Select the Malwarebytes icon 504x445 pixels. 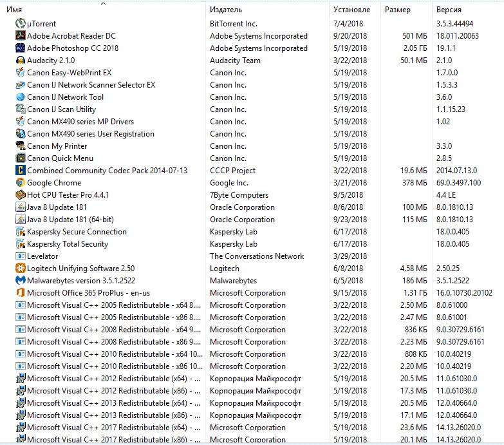(20, 280)
